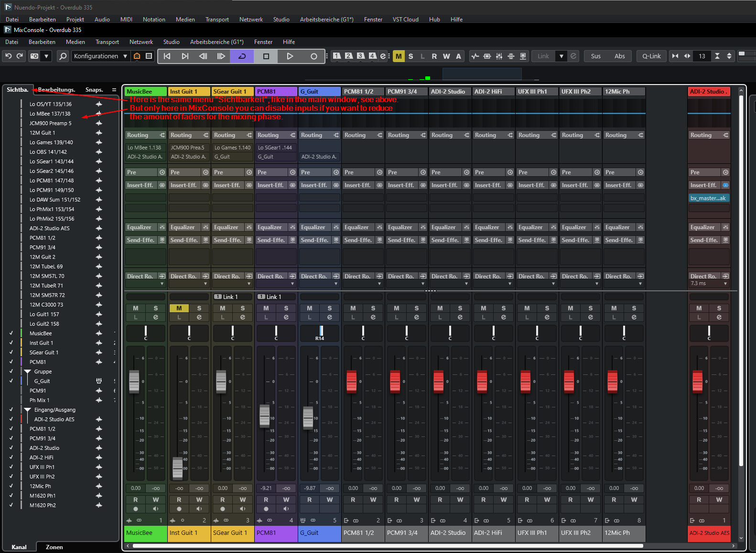Screen dimensions: 756x553
Task: Click the red ADI-2 Studio AES output fader
Action: (x=698, y=382)
